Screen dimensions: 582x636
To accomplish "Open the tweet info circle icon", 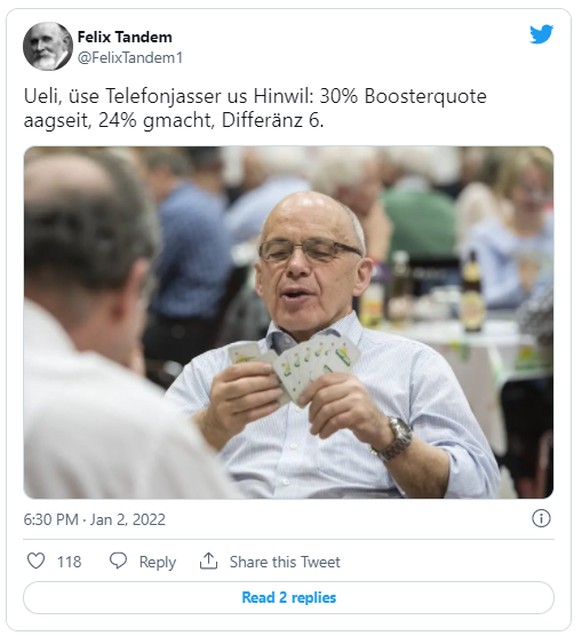I will tap(541, 518).
